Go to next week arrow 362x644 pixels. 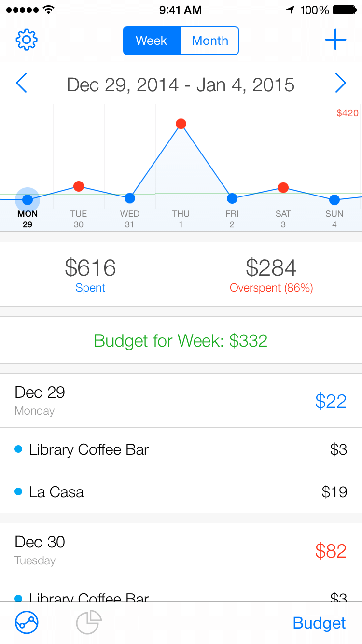[340, 84]
